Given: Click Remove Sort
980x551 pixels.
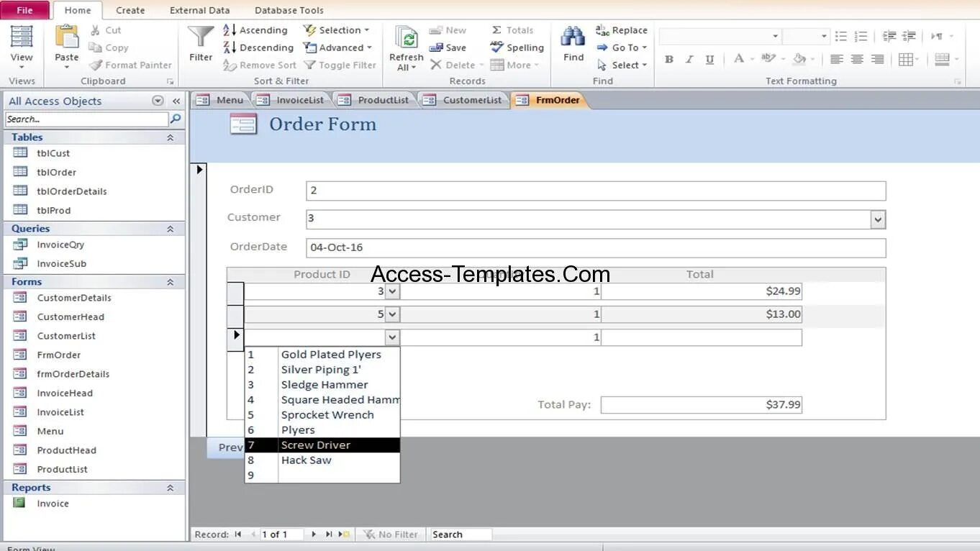Looking at the screenshot, I should (259, 65).
